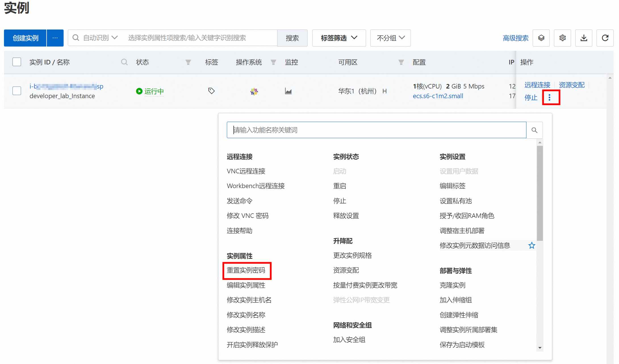
Task: Click the status column filter icon
Action: click(188, 62)
